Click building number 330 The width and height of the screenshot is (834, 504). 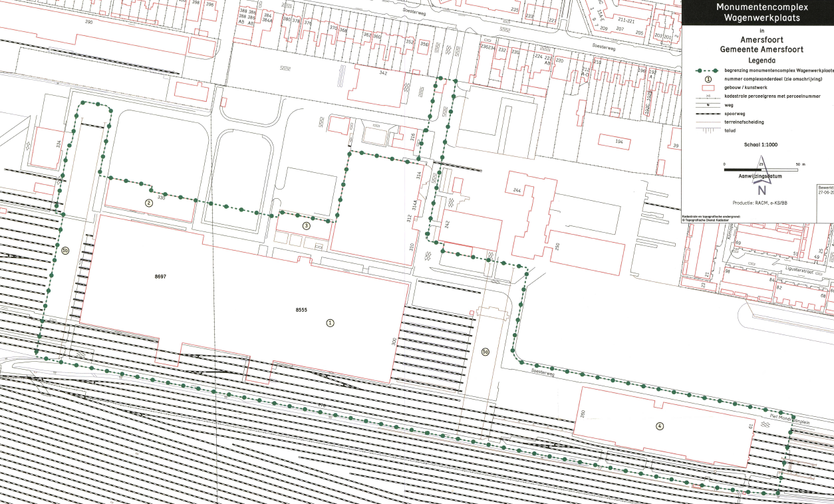tap(161, 199)
